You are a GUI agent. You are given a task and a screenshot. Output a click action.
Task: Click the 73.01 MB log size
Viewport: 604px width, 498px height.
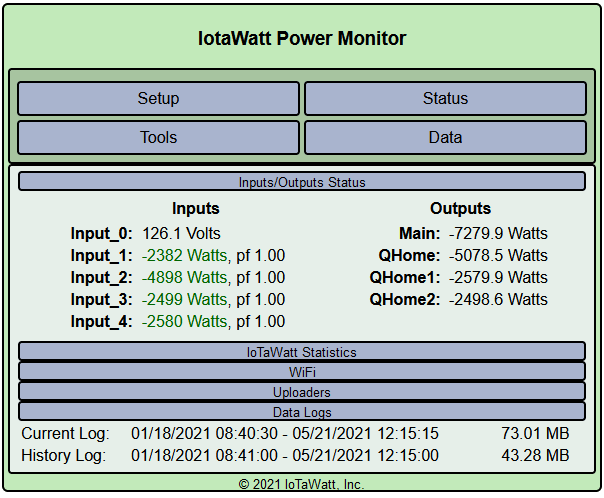[535, 434]
